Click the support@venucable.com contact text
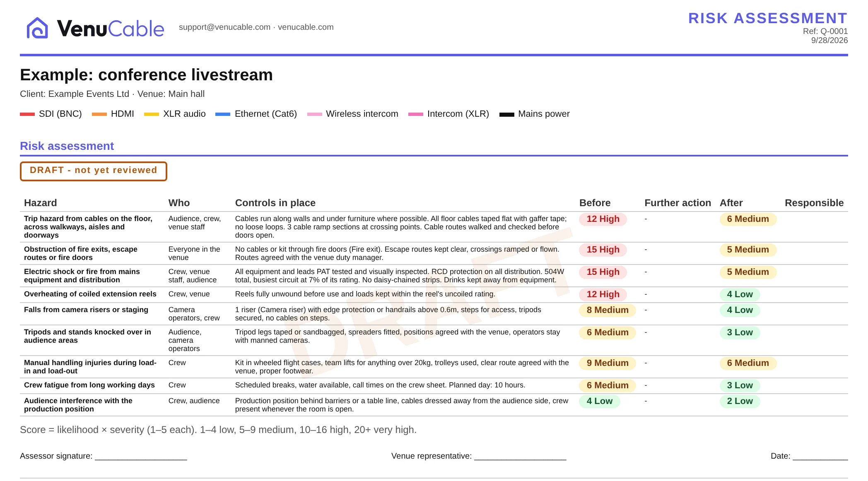Viewport: 868px width, 481px height. 224,27
